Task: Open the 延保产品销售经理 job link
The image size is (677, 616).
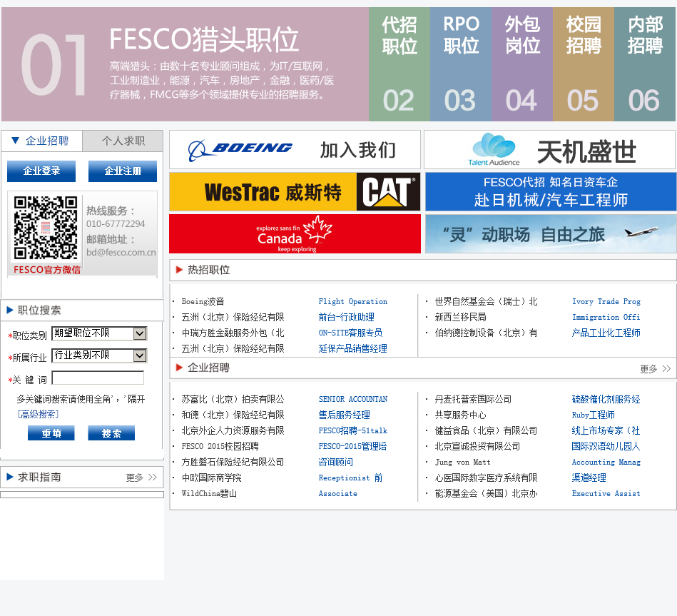Action: [352, 348]
